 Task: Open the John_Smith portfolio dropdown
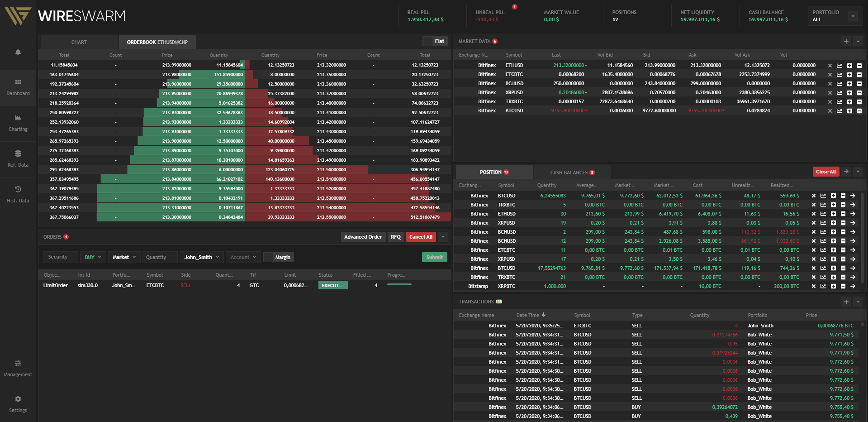coord(202,257)
